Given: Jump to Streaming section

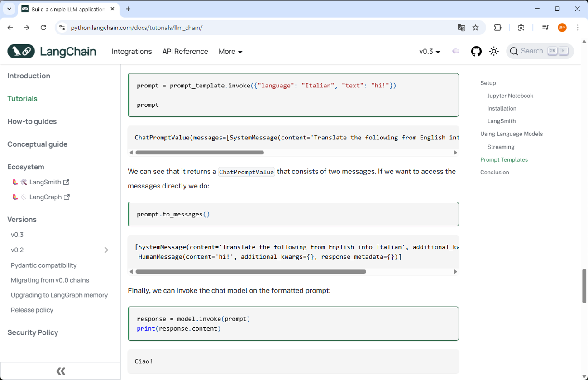Looking at the screenshot, I should point(501,147).
